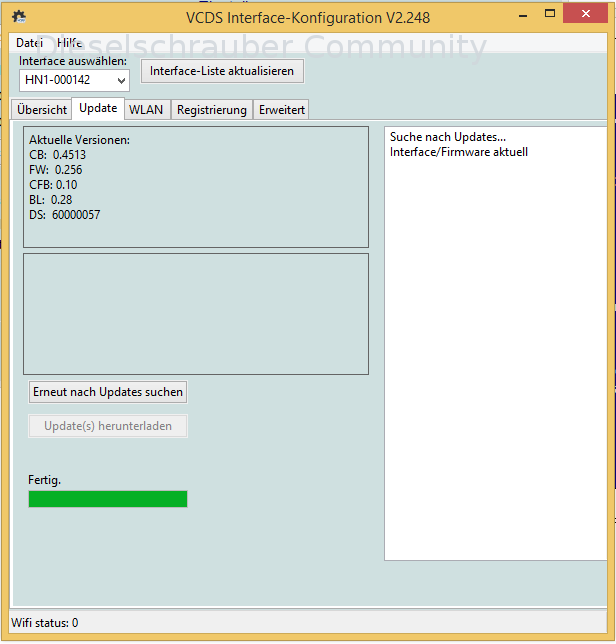
Task: Click the Fertig. status label
Action: 44,480
